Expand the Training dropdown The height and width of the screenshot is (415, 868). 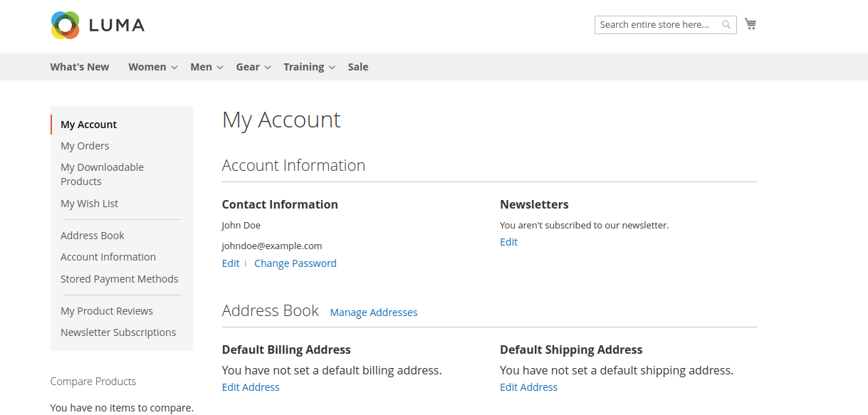[304, 66]
